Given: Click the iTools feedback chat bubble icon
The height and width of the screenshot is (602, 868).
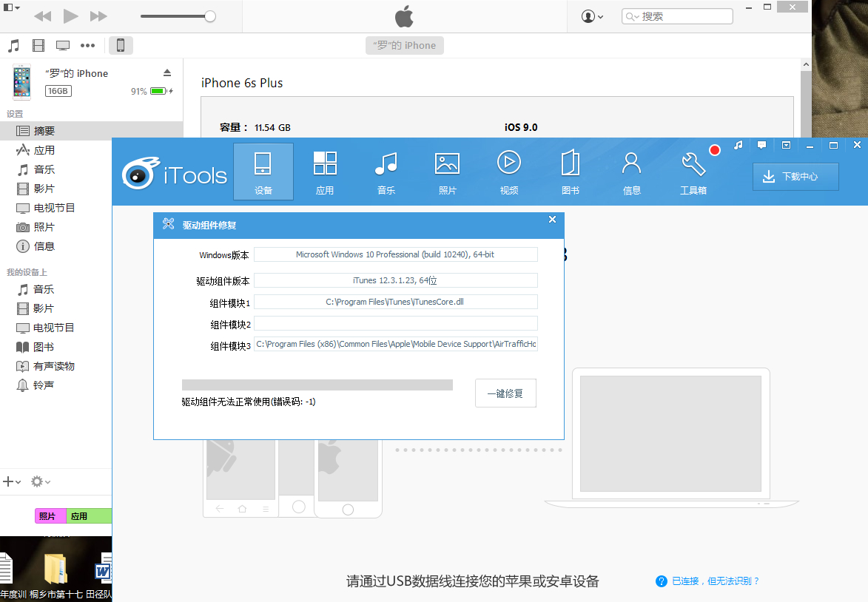Looking at the screenshot, I should (761, 145).
